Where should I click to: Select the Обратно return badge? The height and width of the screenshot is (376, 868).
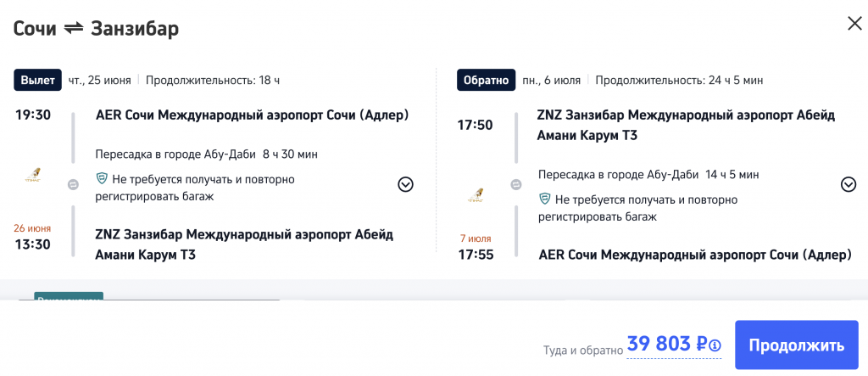pyautogui.click(x=486, y=81)
